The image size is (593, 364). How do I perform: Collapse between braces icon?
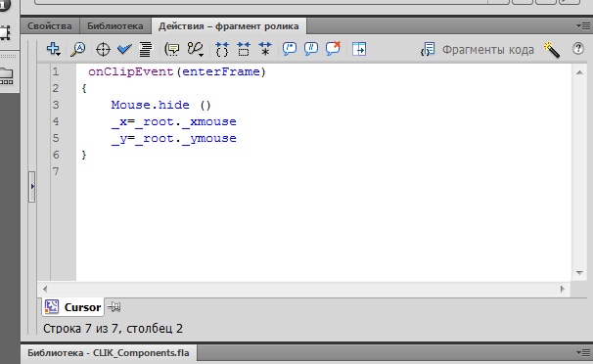[222, 49]
